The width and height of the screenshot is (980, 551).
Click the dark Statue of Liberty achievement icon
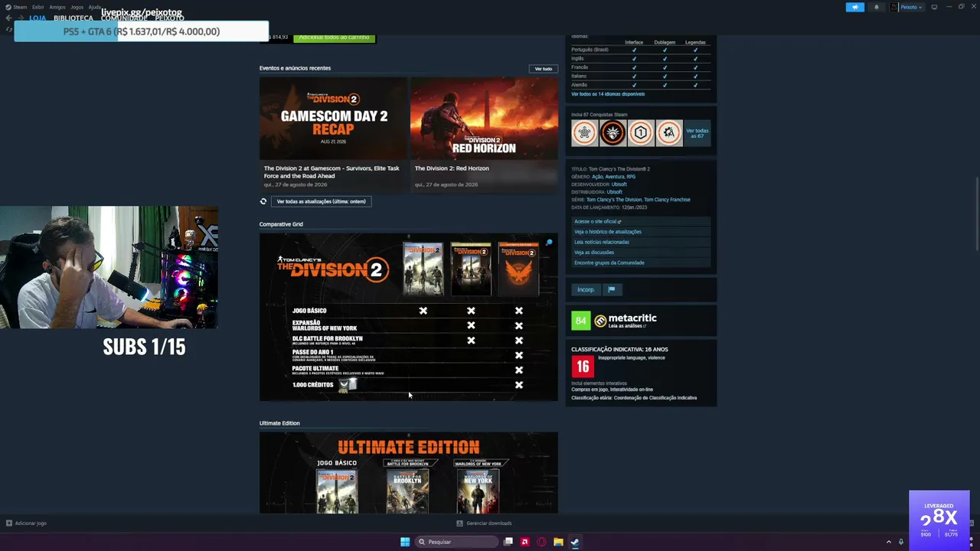612,132
